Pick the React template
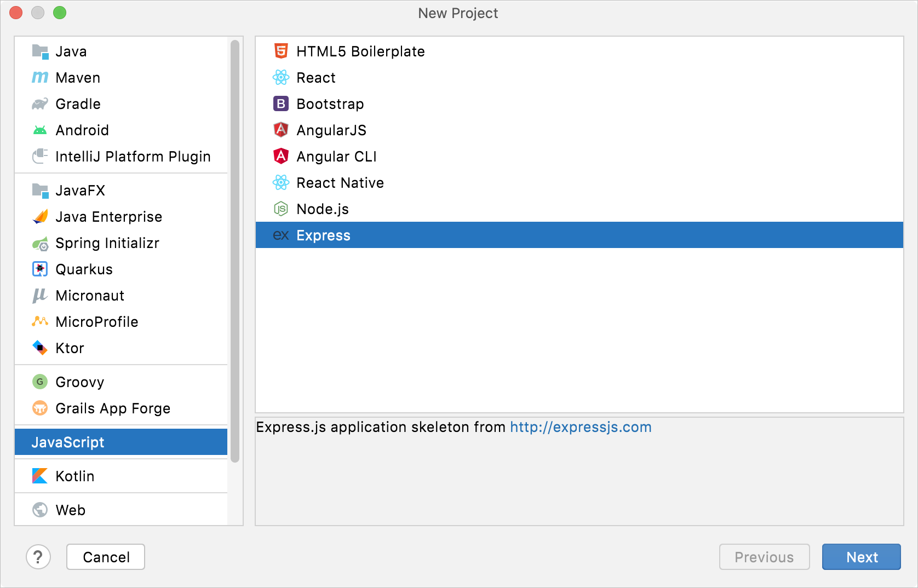Image resolution: width=918 pixels, height=588 pixels. 580,78
